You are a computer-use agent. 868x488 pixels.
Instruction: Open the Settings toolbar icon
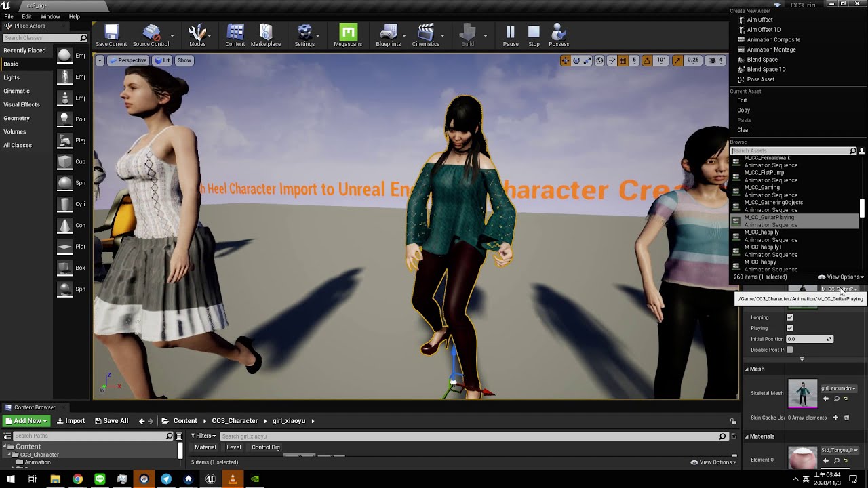tap(304, 36)
